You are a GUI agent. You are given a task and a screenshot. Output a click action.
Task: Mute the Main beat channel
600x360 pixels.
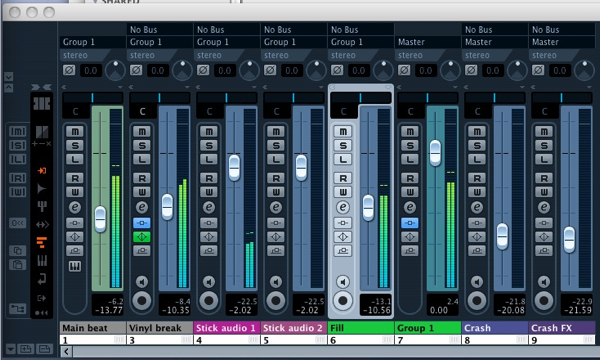(75, 132)
